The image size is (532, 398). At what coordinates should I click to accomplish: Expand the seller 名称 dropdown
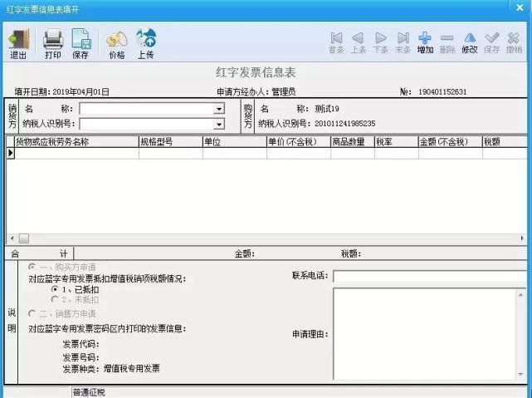click(x=219, y=109)
